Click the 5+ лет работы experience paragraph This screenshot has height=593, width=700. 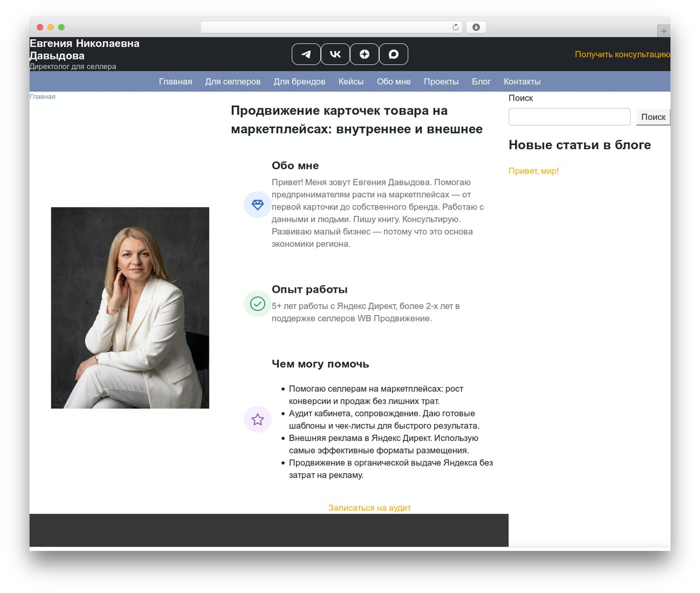pyautogui.click(x=366, y=312)
